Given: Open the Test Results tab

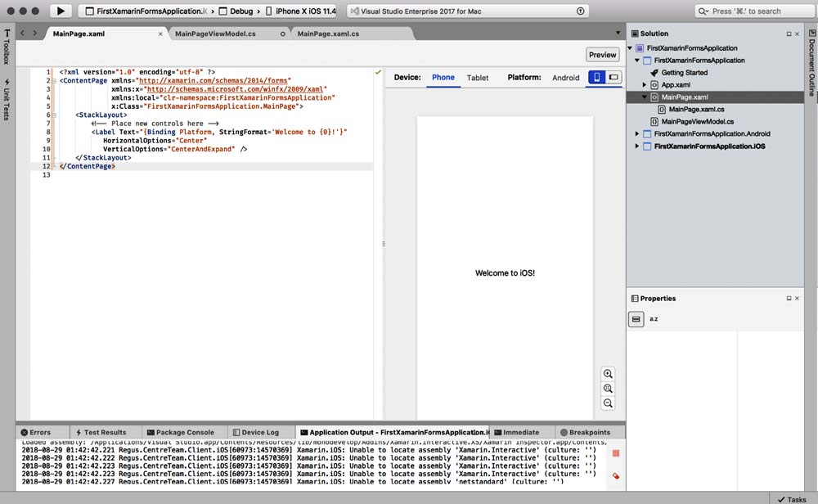Looking at the screenshot, I should (101, 432).
